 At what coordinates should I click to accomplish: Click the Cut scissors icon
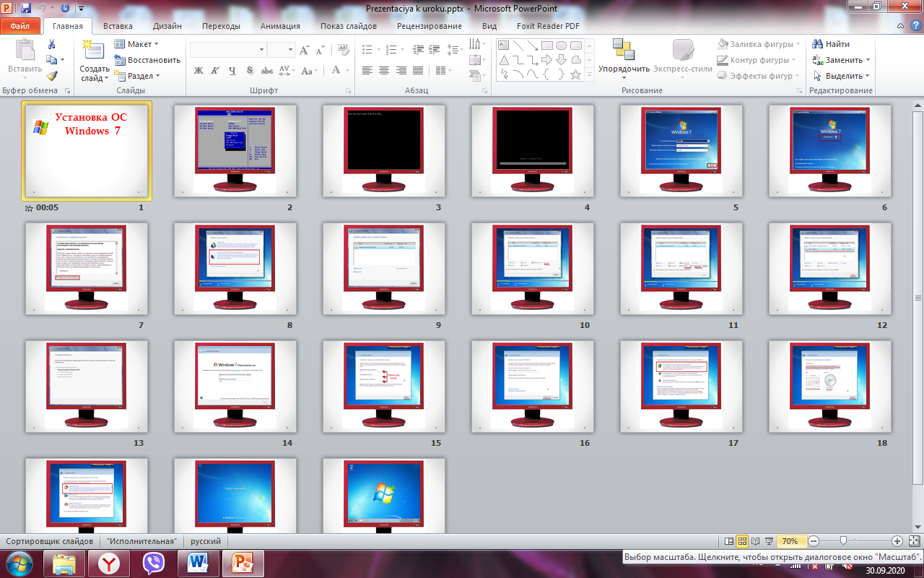[51, 44]
